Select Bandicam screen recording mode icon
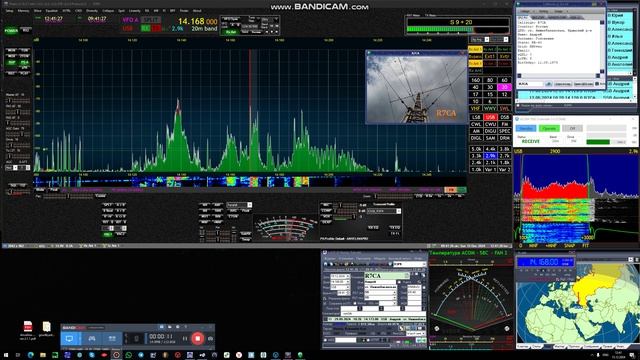The image size is (640, 360). 69,339
